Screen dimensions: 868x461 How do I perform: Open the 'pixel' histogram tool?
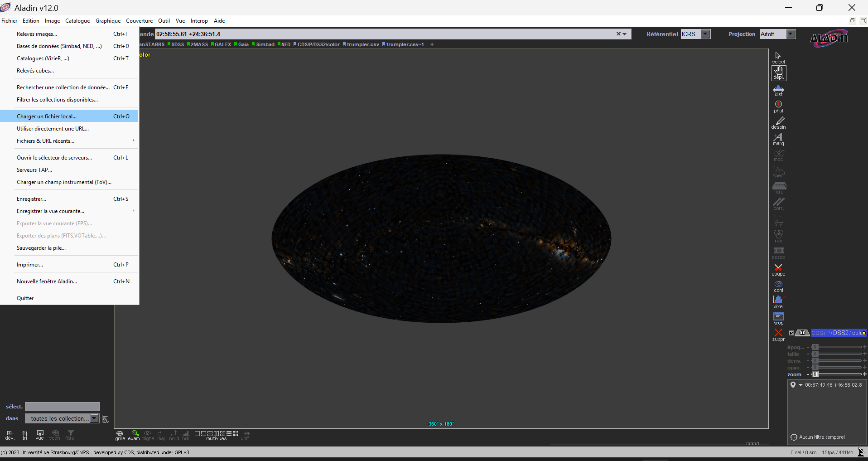778,302
